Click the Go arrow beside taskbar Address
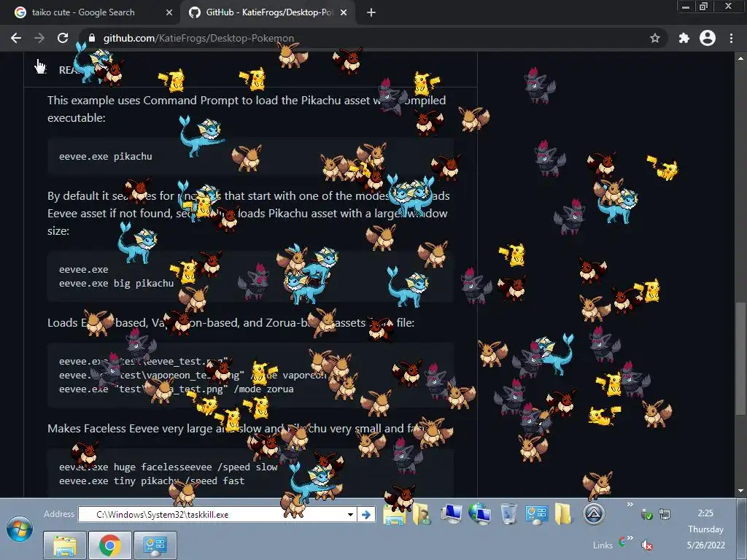The height and width of the screenshot is (560, 747). click(366, 515)
